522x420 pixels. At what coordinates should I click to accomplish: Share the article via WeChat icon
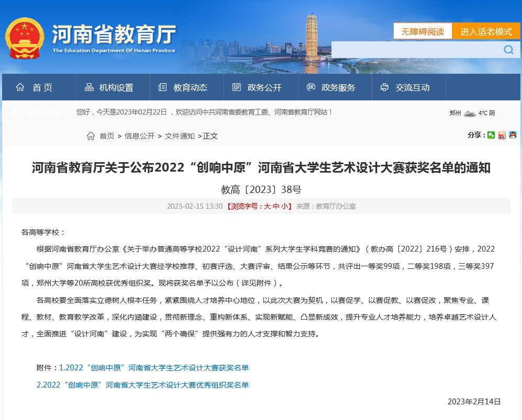click(x=491, y=135)
